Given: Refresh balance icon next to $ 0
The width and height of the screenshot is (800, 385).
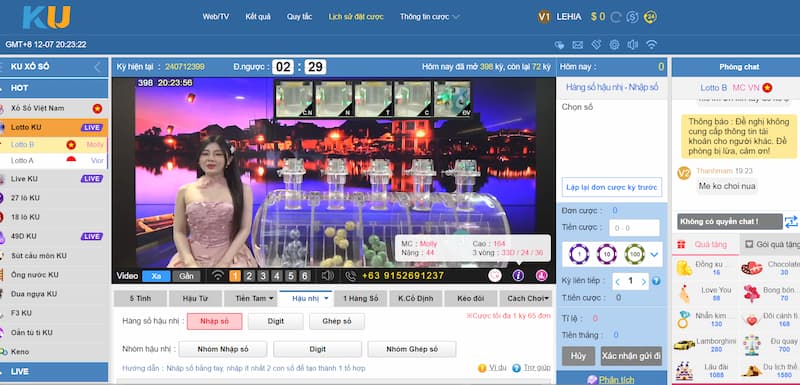Looking at the screenshot, I should 615,17.
